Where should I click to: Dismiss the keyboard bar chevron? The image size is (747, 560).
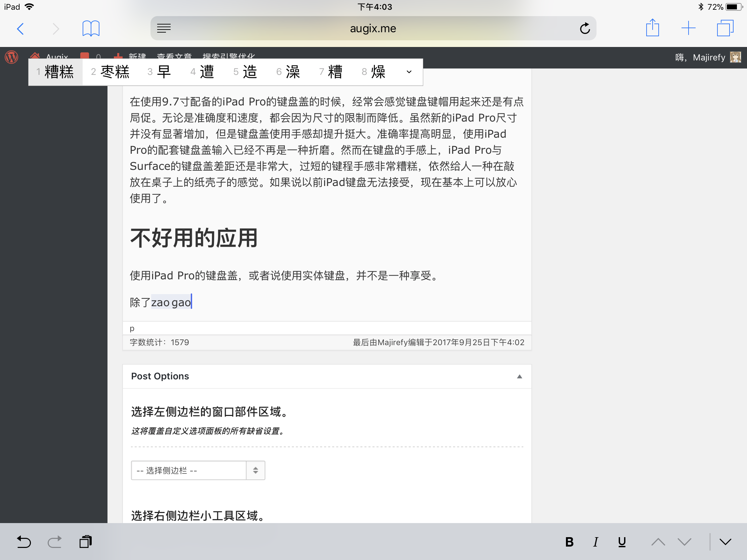pos(726,542)
